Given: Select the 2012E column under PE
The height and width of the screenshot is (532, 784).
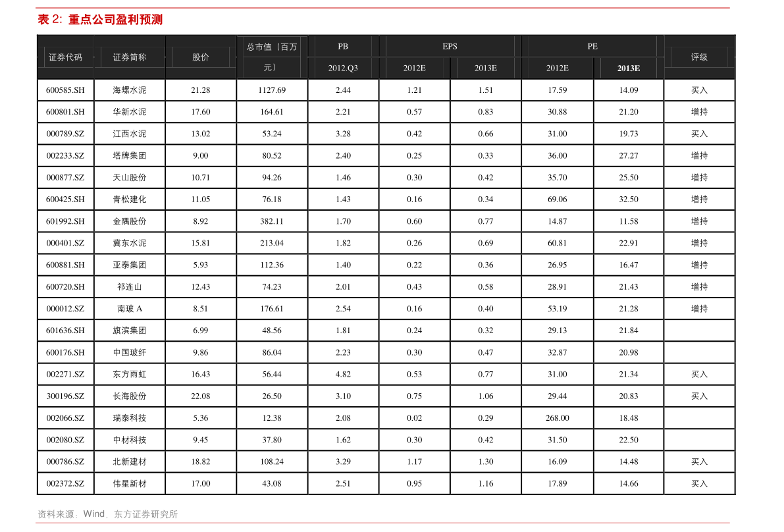Looking at the screenshot, I should [x=557, y=68].
